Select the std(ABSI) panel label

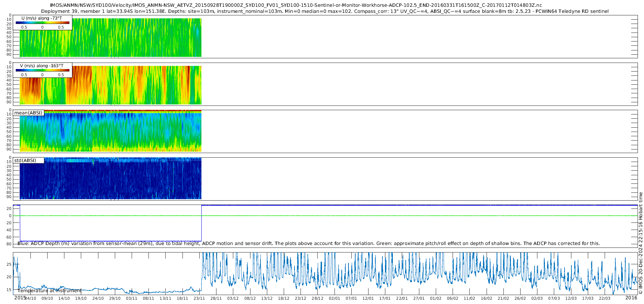click(x=25, y=161)
